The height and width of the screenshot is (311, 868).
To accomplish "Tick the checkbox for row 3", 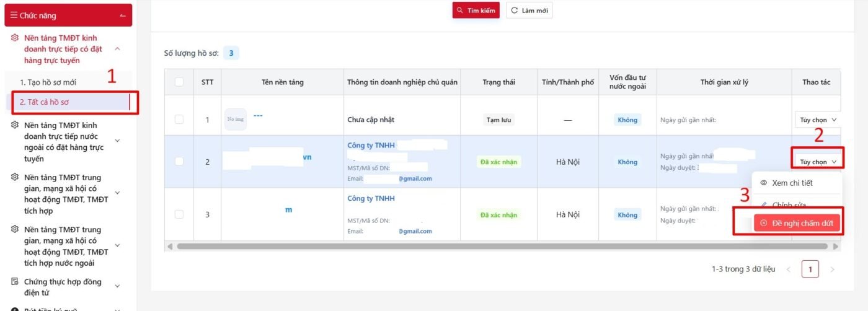I will 179,214.
